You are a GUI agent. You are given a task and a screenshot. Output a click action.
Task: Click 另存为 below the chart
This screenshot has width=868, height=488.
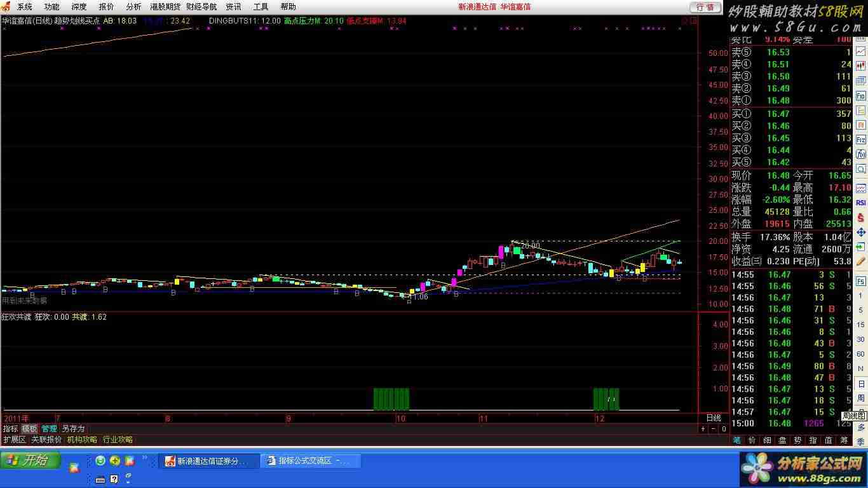(73, 429)
